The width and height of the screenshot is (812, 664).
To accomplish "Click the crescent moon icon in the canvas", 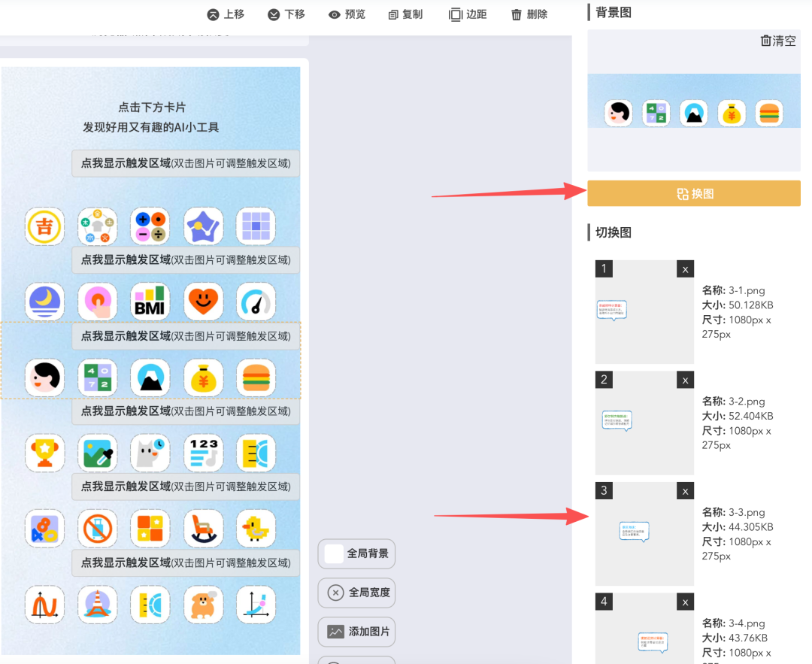I will (44, 302).
